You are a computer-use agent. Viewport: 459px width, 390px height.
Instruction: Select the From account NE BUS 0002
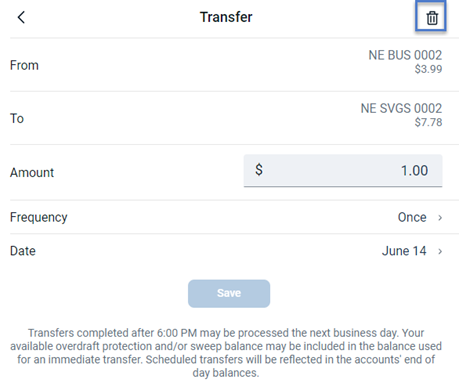[x=405, y=55]
